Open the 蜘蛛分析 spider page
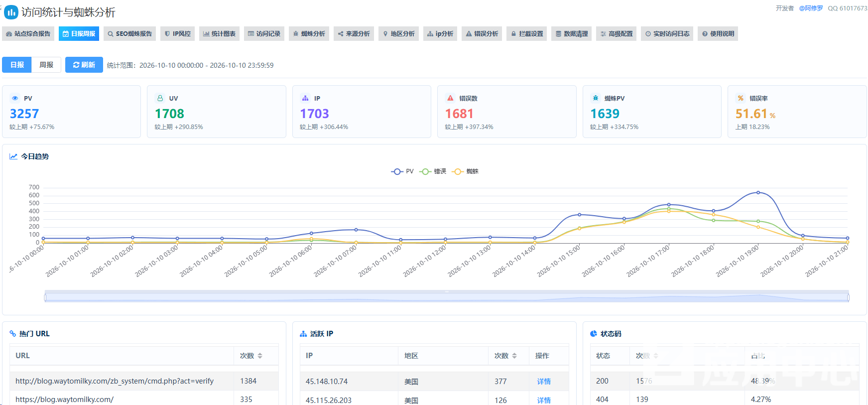868x405 pixels. pos(309,34)
